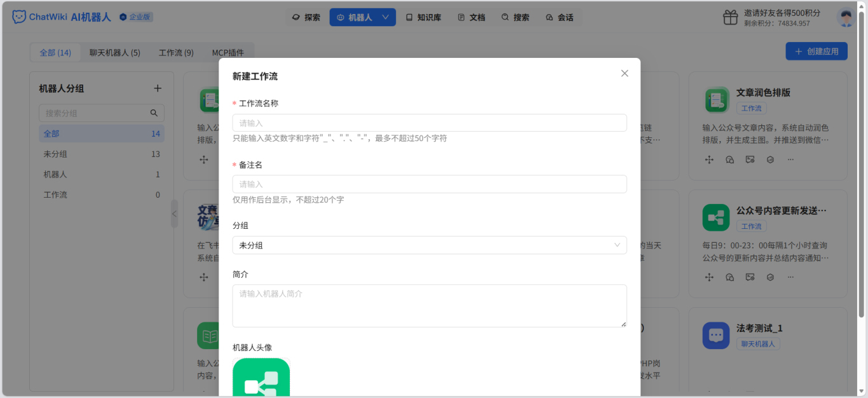Screen dimensions: 868x398
Task: Open the user avatar at top right
Action: 846,17
